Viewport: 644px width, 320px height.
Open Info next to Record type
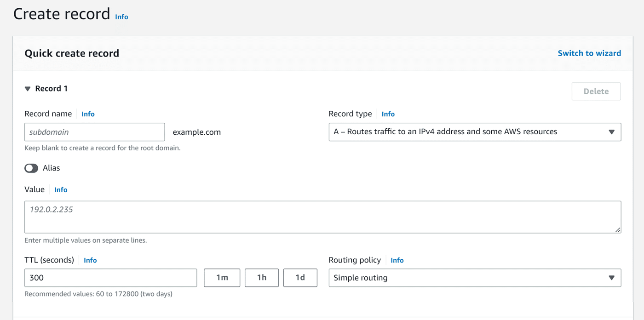coord(388,114)
